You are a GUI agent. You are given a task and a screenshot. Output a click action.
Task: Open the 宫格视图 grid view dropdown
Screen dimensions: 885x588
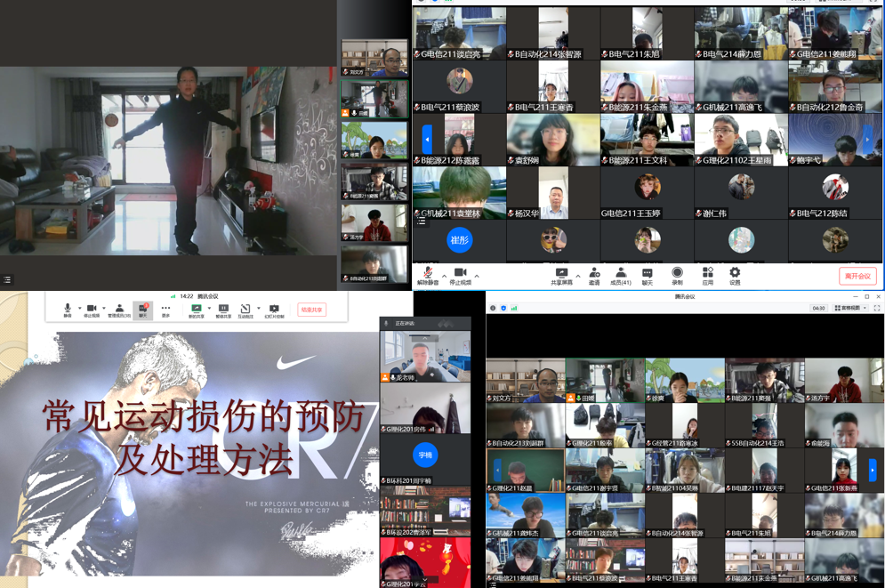point(851,308)
